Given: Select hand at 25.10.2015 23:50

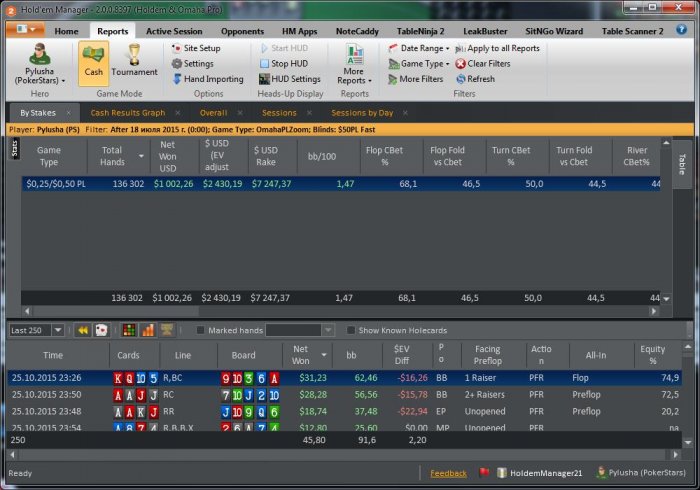Looking at the screenshot, I should [345, 395].
